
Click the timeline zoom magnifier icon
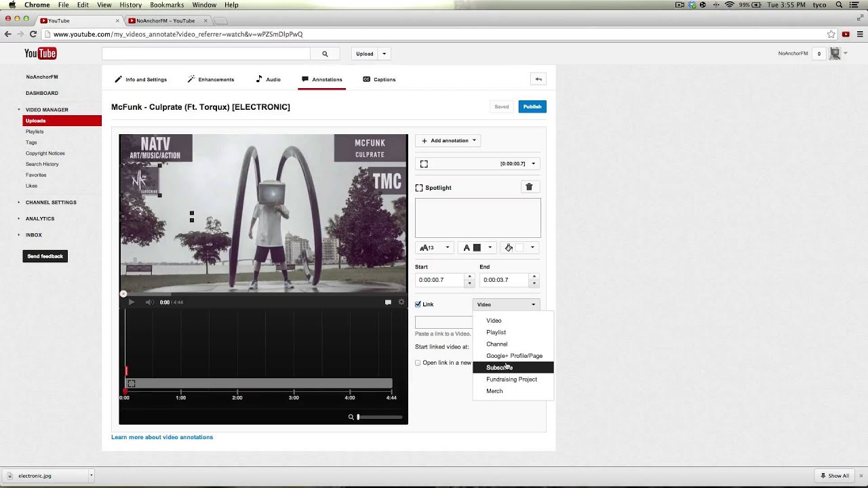click(x=351, y=417)
